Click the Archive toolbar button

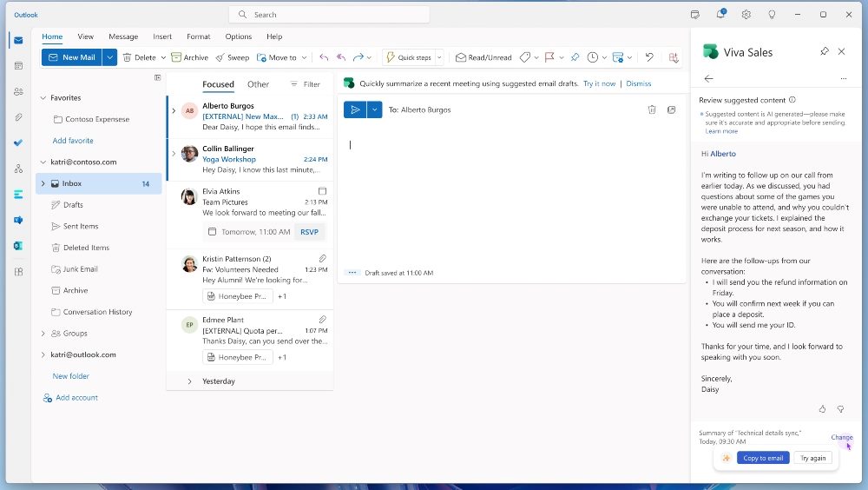190,57
